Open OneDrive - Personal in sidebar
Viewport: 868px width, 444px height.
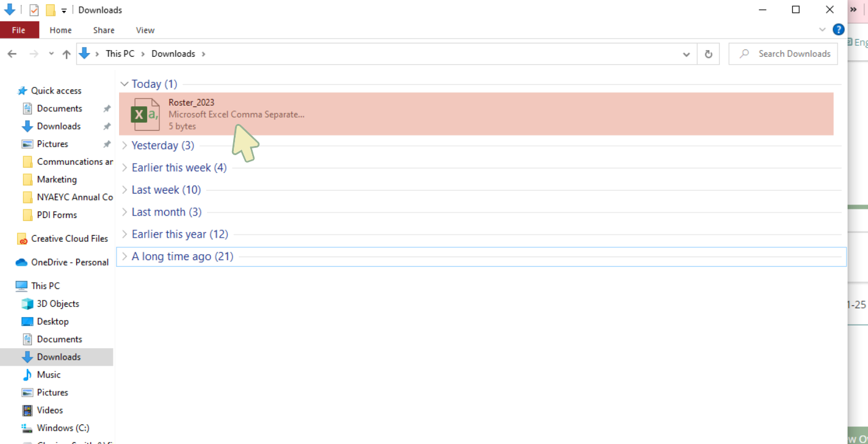pos(70,262)
